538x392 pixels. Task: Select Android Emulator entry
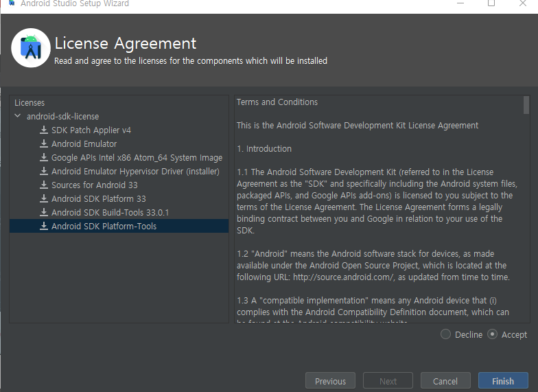coord(119,144)
